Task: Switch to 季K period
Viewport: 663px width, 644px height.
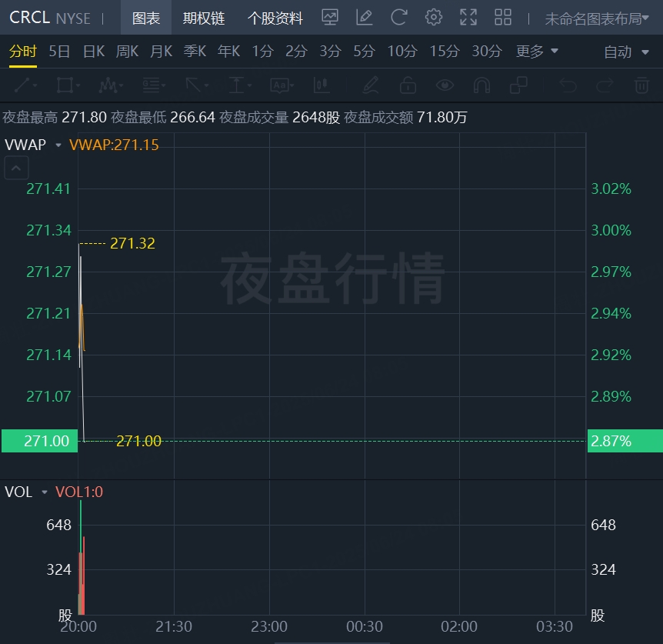Action: tap(195, 51)
